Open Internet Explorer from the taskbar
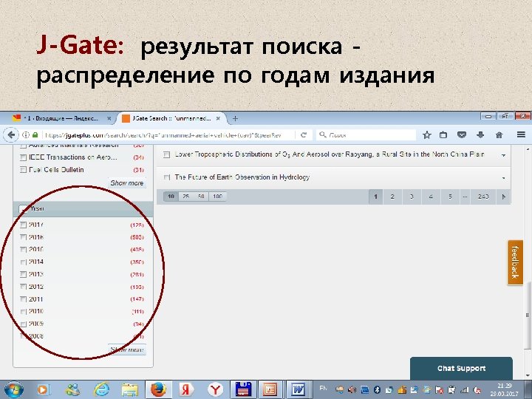Viewport: 532px width, 399px height. (x=101, y=389)
